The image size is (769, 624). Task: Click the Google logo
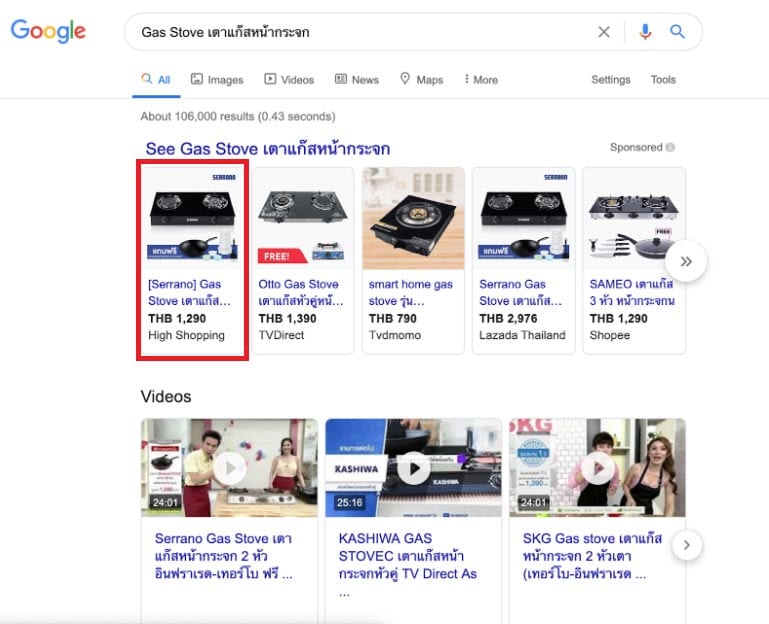pos(48,31)
